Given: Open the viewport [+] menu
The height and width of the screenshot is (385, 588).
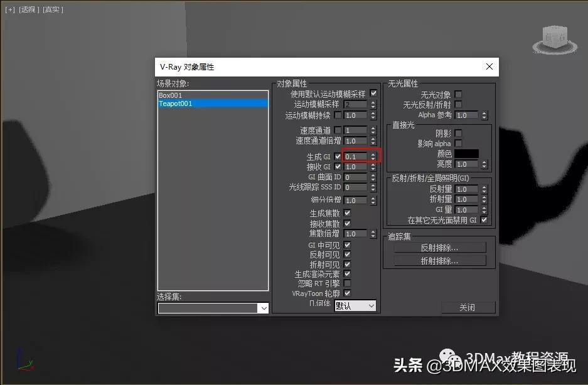Looking at the screenshot, I should coord(10,10).
